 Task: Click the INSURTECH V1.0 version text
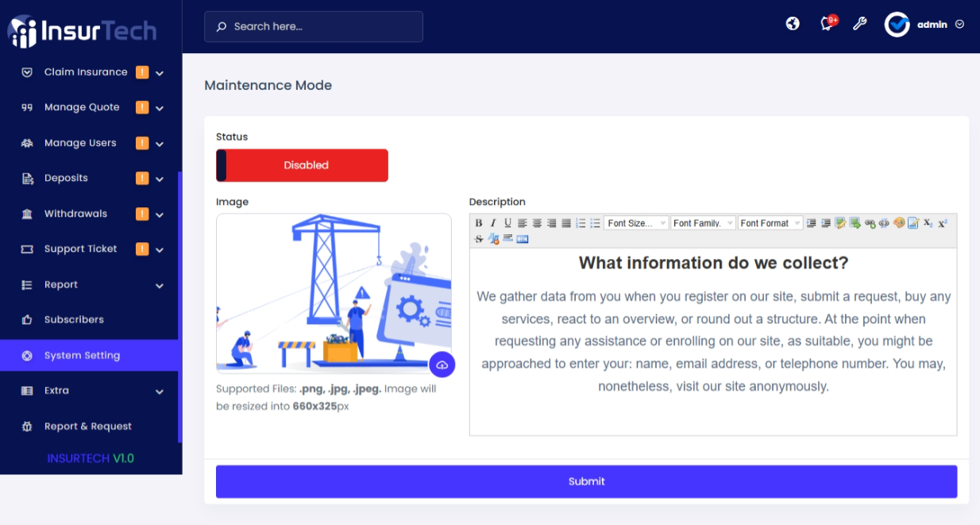click(x=91, y=458)
